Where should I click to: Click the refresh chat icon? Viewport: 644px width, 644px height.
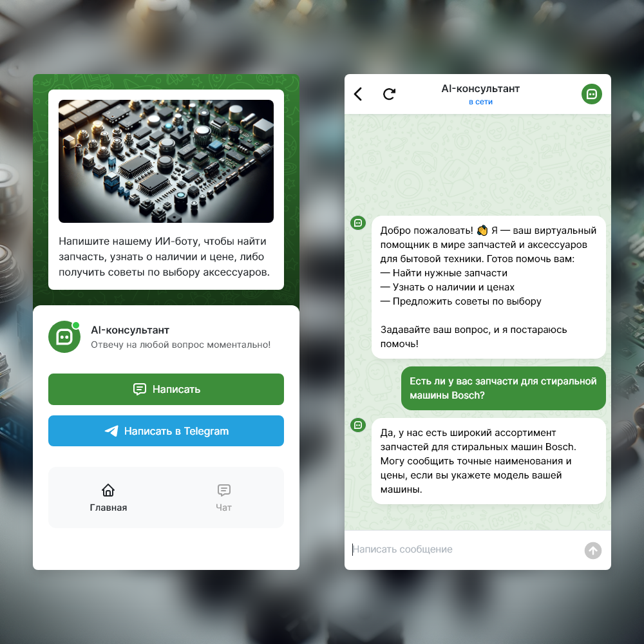389,94
